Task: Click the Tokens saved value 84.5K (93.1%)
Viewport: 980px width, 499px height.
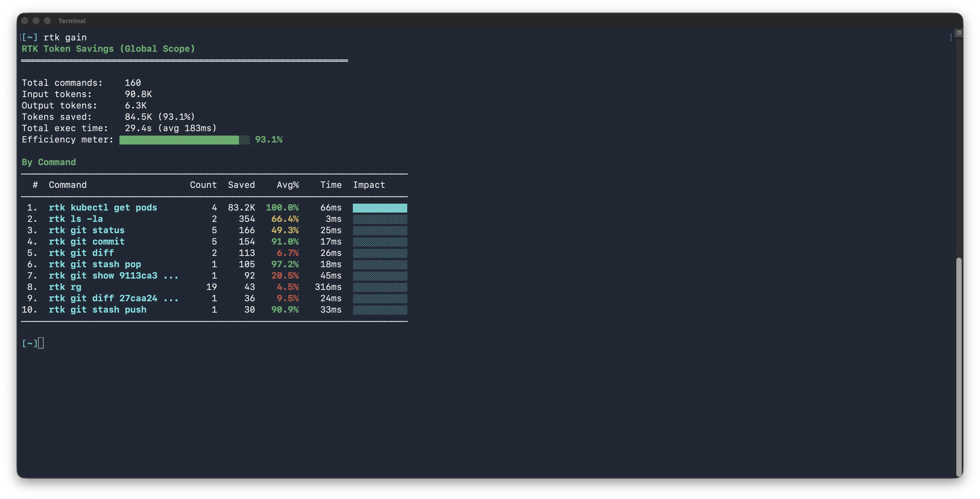Action: click(160, 117)
